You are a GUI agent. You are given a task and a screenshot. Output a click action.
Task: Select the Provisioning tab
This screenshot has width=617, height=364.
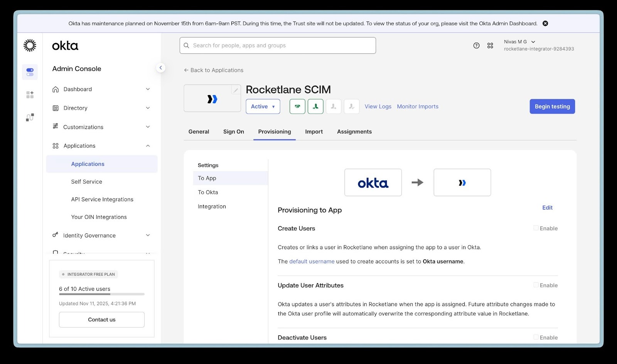coord(275,132)
